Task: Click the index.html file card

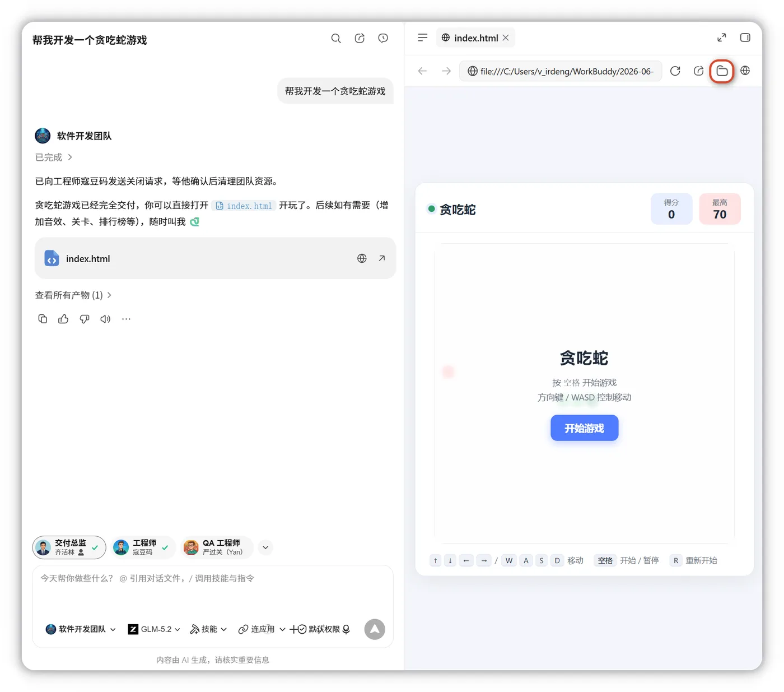Action: [x=215, y=258]
